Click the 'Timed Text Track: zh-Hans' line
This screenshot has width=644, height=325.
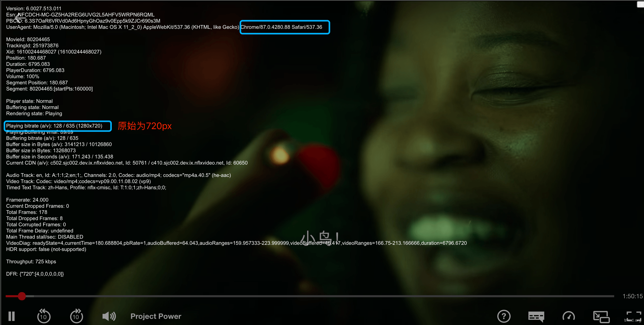[x=86, y=187]
